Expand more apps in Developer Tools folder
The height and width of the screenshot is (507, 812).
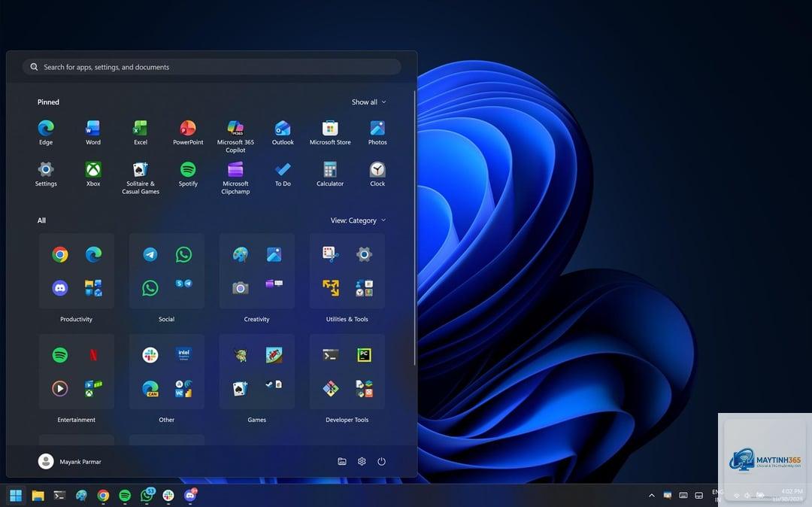pyautogui.click(x=364, y=388)
